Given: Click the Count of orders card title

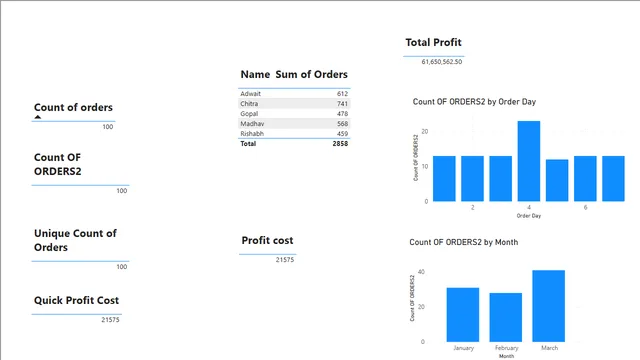Looking at the screenshot, I should (x=73, y=107).
